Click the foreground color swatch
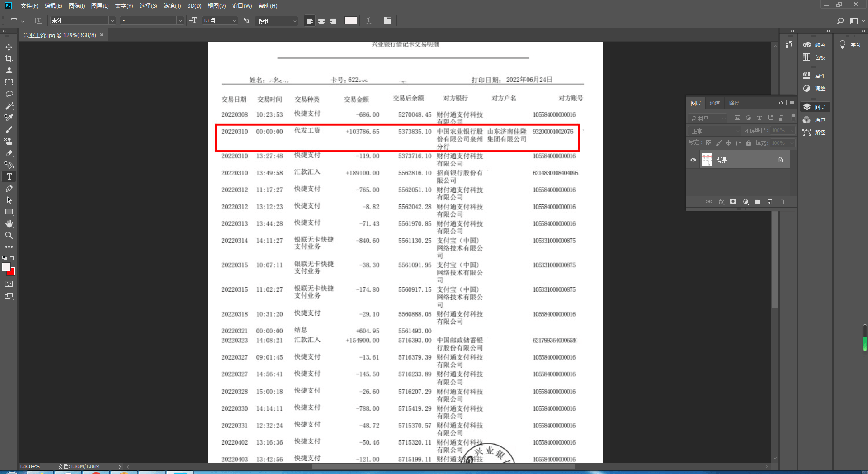 (6, 267)
